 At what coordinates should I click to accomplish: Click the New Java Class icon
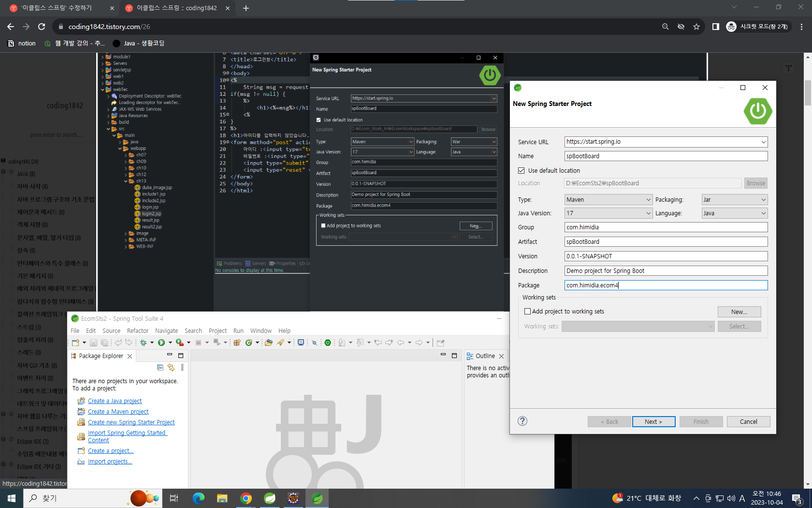[x=249, y=343]
